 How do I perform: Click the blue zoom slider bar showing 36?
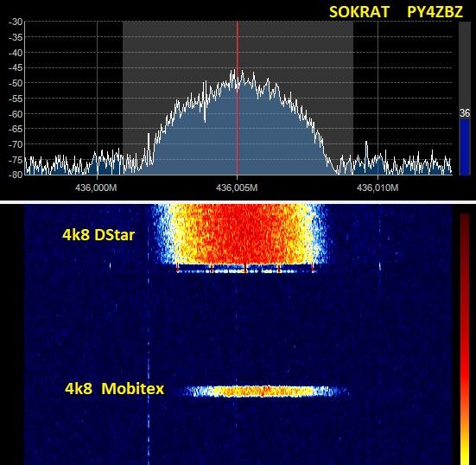465,147
